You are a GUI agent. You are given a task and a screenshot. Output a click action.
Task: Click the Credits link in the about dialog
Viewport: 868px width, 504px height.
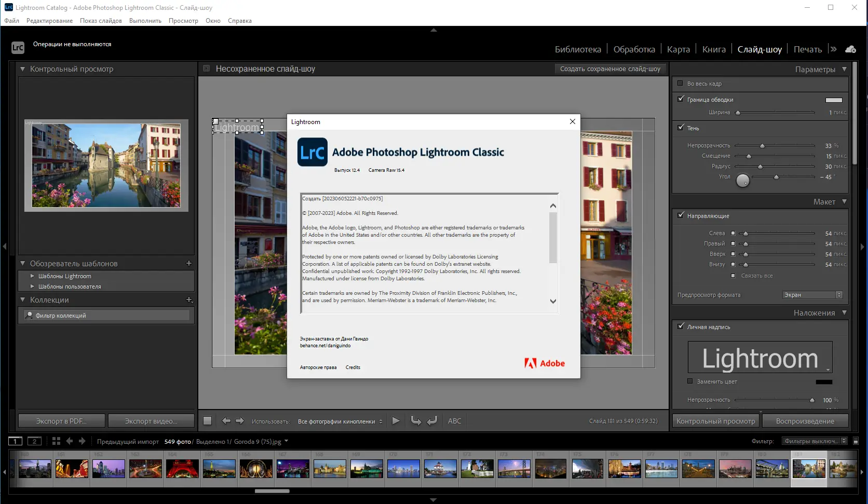[353, 367]
